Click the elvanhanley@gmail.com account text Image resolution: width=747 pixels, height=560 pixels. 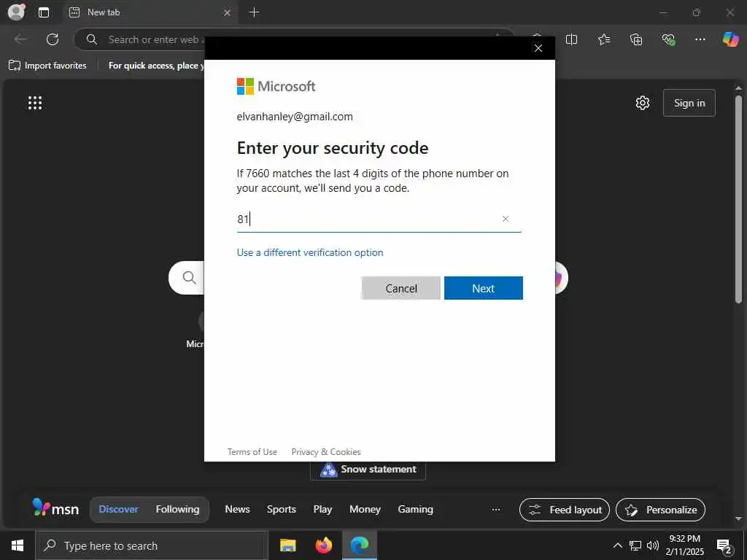click(295, 117)
